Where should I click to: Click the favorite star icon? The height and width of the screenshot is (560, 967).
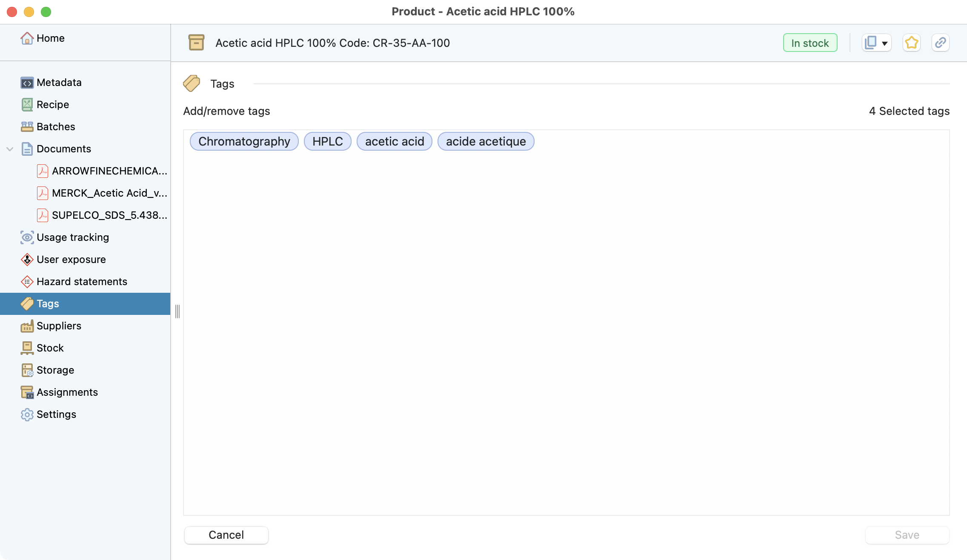(911, 43)
